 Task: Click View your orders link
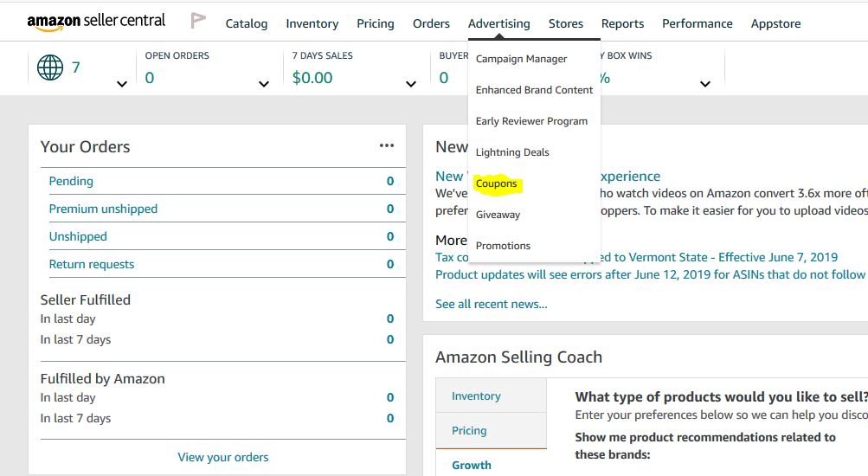coord(223,457)
